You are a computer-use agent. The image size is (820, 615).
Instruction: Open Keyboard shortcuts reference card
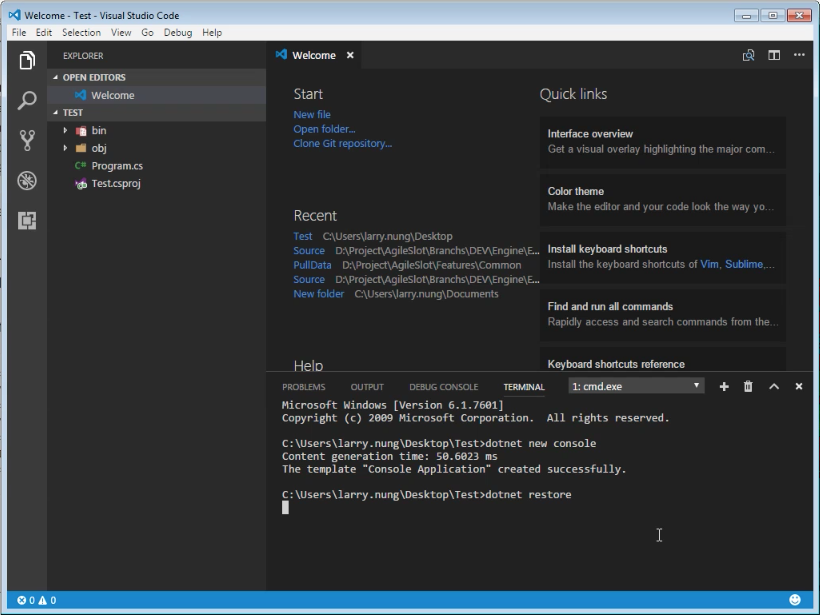663,359
